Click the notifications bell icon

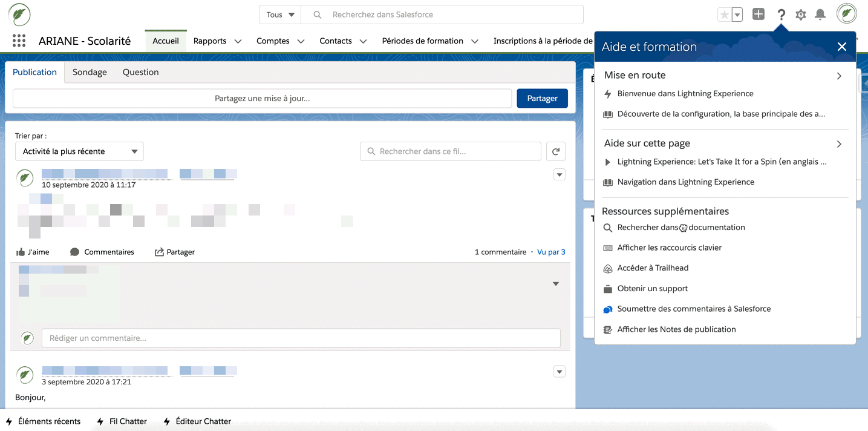[820, 15]
